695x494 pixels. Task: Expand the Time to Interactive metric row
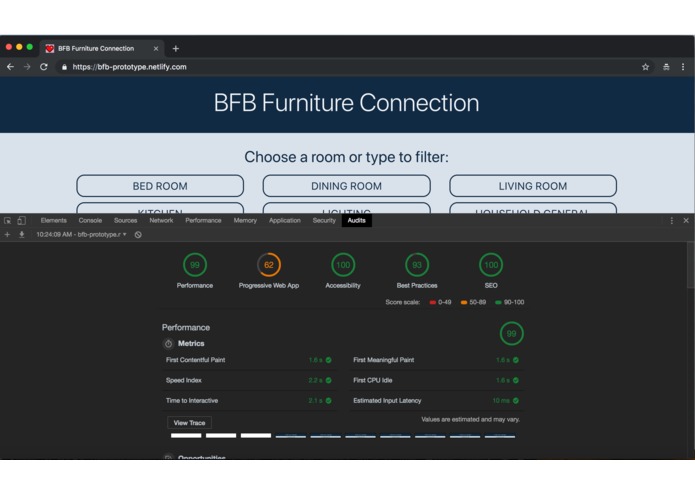pos(249,401)
